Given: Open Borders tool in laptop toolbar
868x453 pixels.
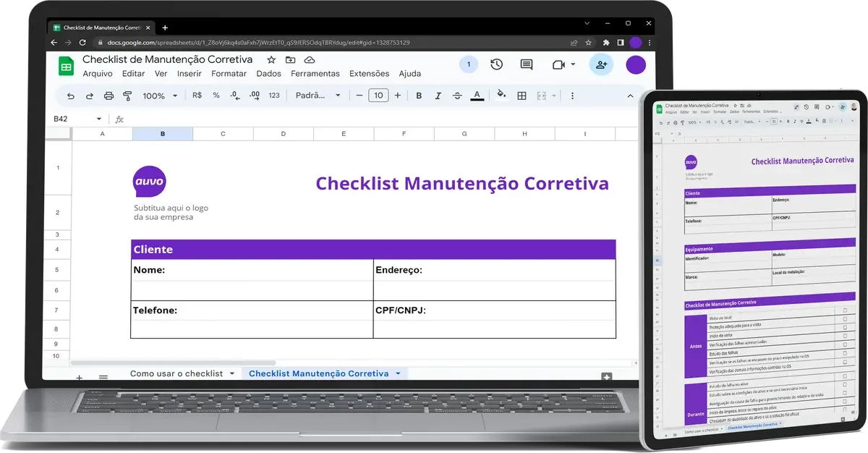Looking at the screenshot, I should [522, 96].
